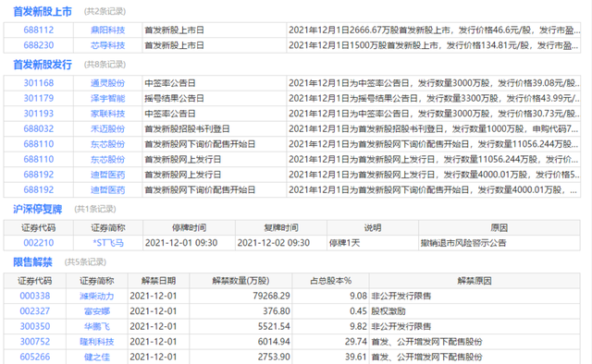Screen dimensions: 592x364
Task: Select the 股权激励 reason cell
Action: coord(475,311)
